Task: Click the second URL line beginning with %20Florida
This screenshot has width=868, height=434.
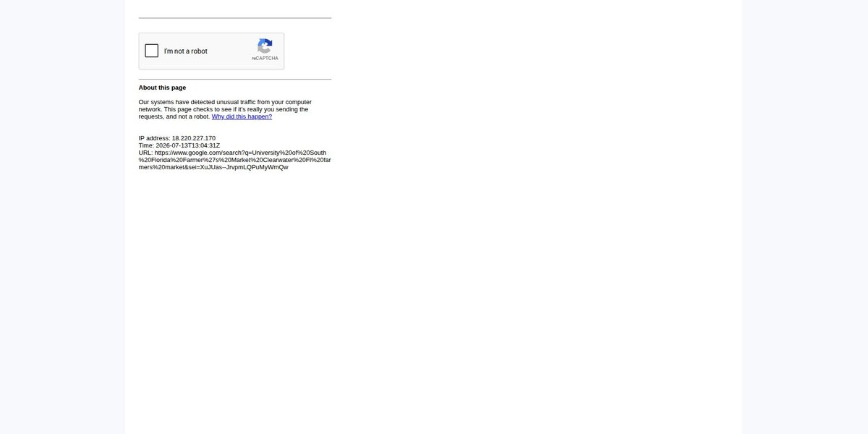Action: [235, 160]
